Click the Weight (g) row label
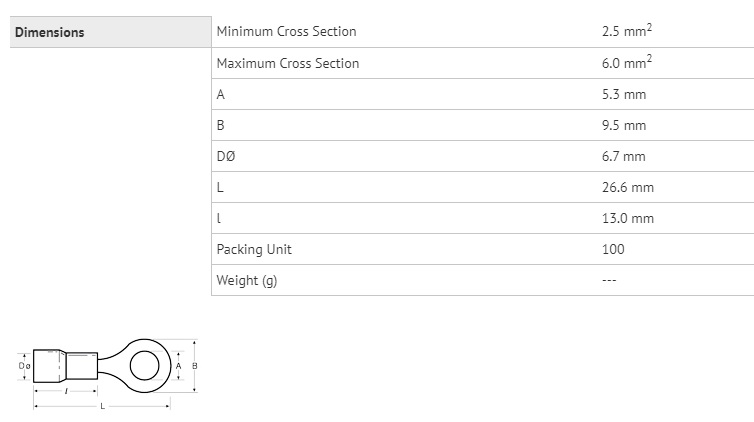 [247, 280]
